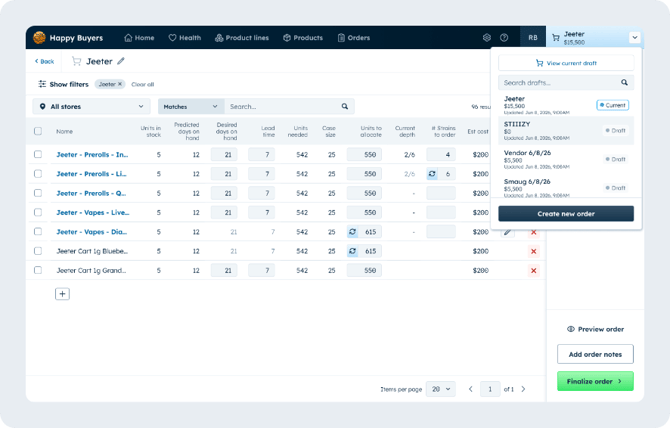Screen dimensions: 670x428
Task: Open Products in navigation
Action: (x=303, y=38)
